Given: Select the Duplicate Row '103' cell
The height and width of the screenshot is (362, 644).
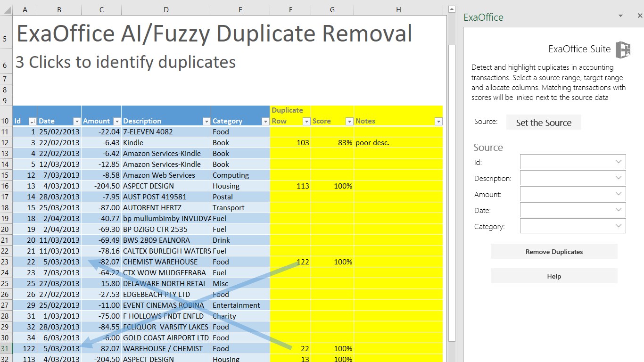Looking at the screenshot, I should (x=290, y=142).
